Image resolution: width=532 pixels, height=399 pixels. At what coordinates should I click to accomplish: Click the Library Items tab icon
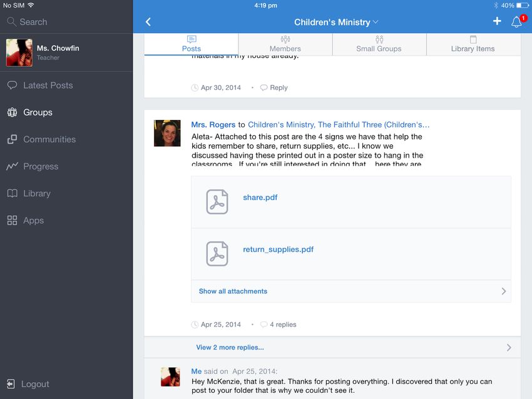(473, 39)
